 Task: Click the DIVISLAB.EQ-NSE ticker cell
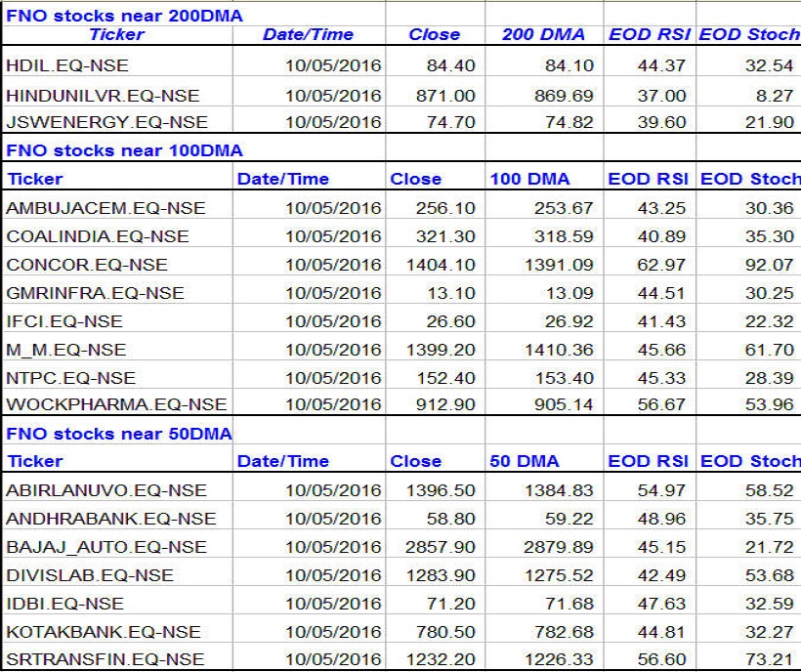[x=90, y=575]
